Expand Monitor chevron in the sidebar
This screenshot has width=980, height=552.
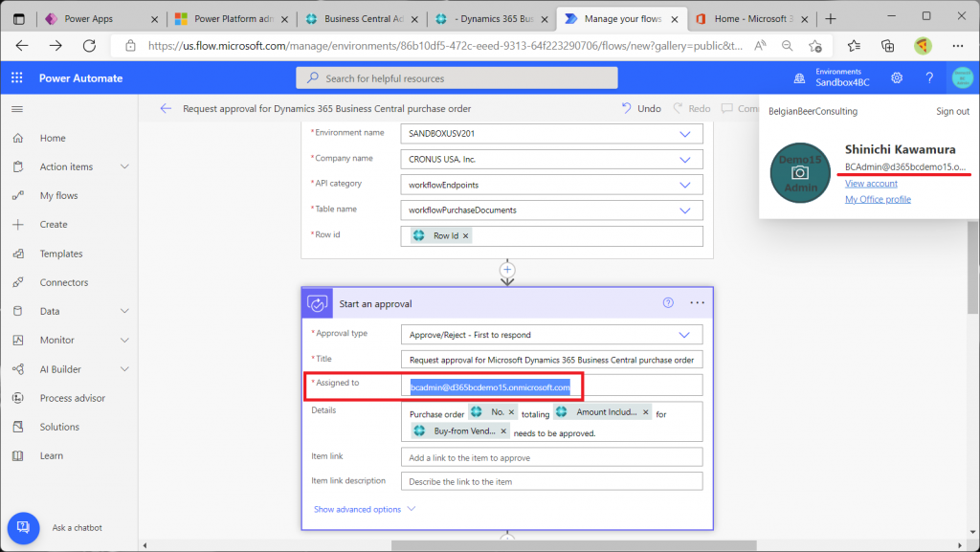(125, 340)
